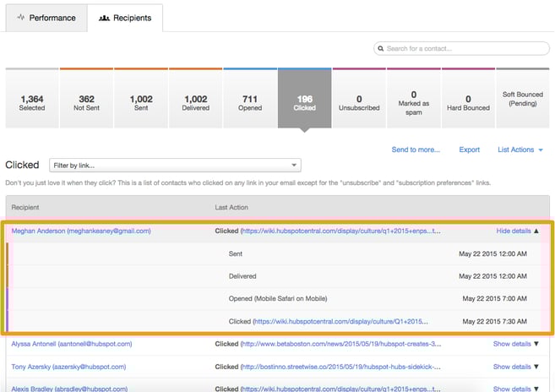Viewport: 555px width, 392px height.
Task: Select the 362 Not Sent tile
Action: pyautogui.click(x=86, y=103)
